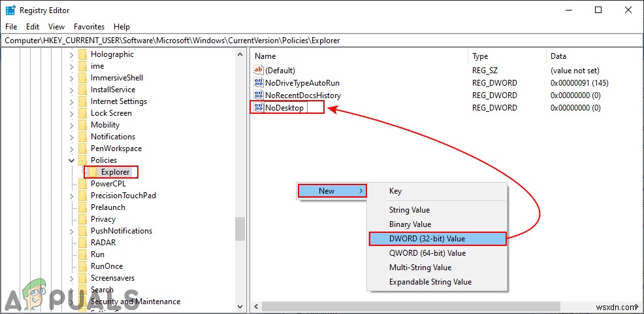The width and height of the screenshot is (644, 314).
Task: Select the Screensavers folder icon
Action: (x=82, y=278)
